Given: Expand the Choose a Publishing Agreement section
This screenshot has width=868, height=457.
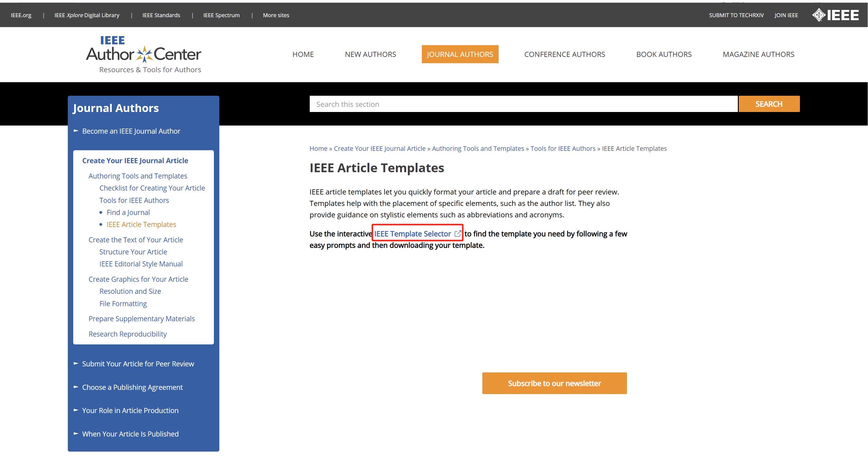Looking at the screenshot, I should tap(132, 387).
